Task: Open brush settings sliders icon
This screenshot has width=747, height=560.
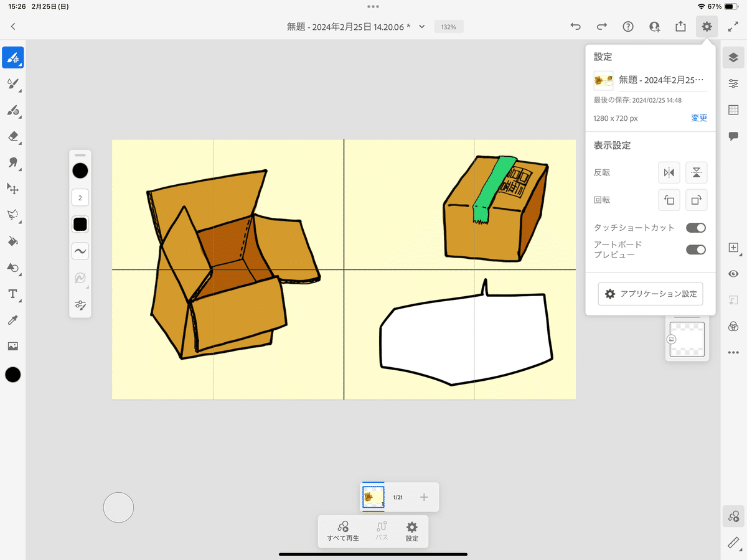Action: click(80, 305)
